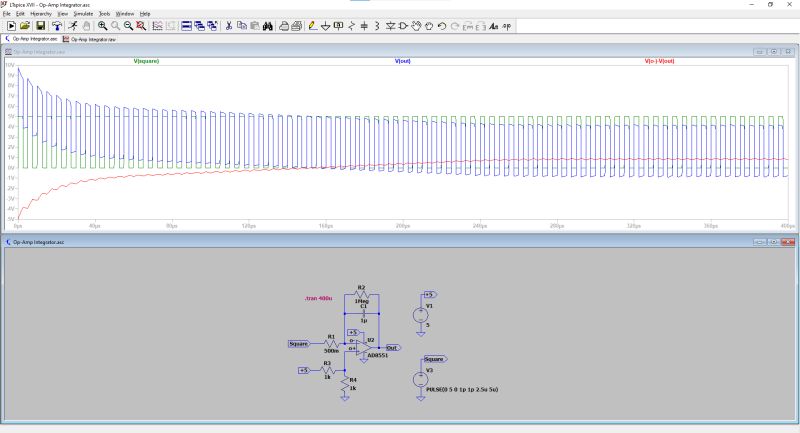Switch to Op-Amp Integrator.asc tab
Screen dimensions: 800x433
tap(31, 39)
